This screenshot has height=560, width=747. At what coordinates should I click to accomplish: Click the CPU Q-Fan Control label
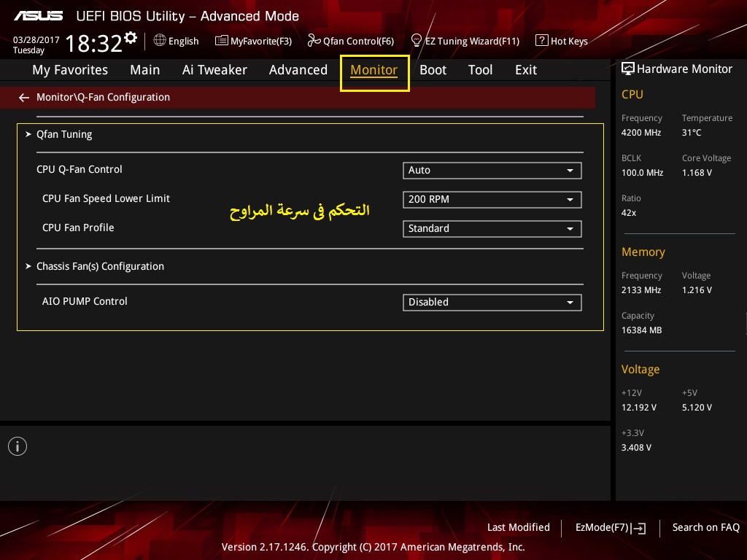pyautogui.click(x=79, y=169)
